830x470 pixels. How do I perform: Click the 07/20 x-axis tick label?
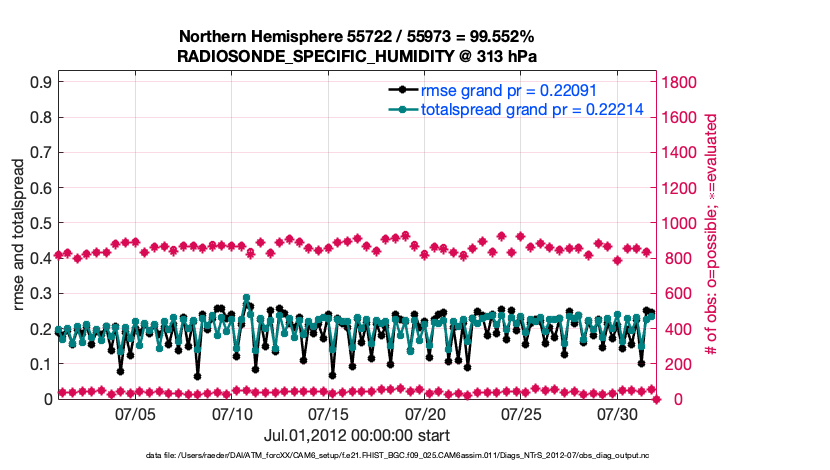point(425,413)
